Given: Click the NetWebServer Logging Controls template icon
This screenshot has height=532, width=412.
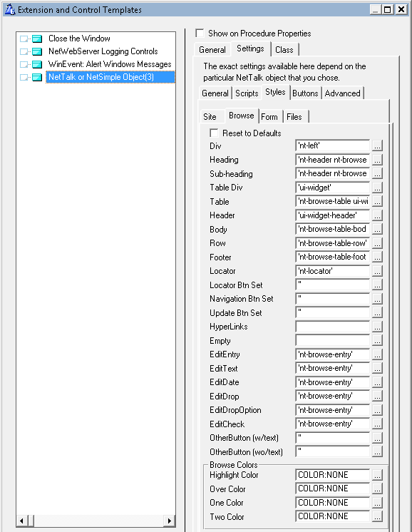Looking at the screenshot, I should tap(37, 51).
